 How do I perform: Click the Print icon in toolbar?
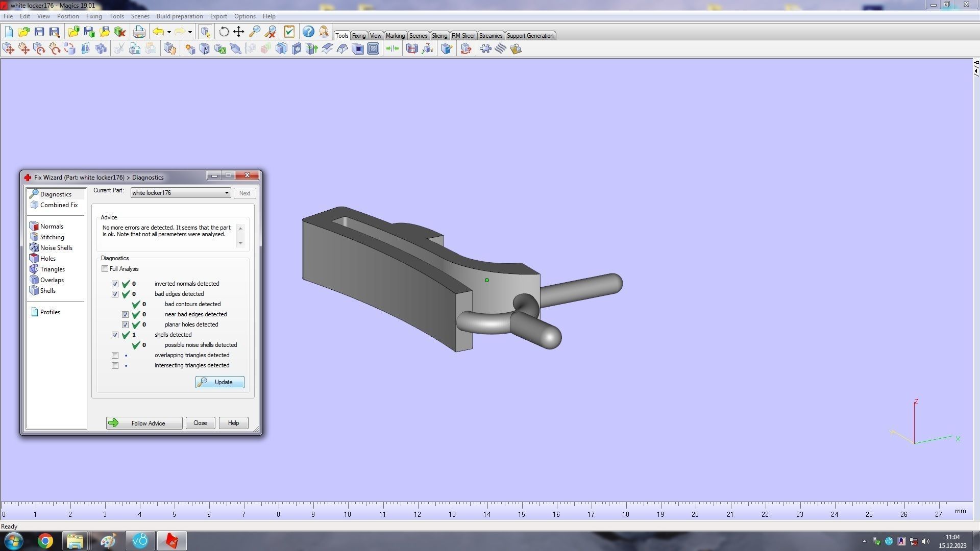click(139, 32)
